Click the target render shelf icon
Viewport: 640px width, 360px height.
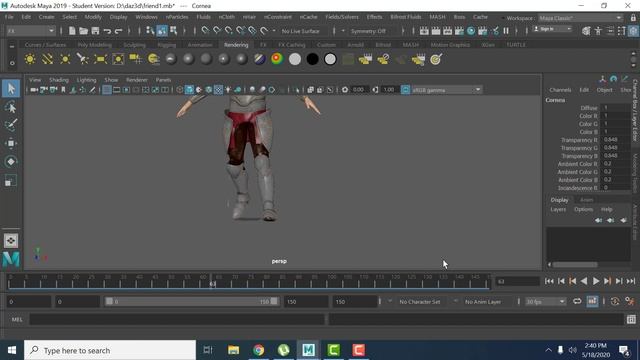tap(436, 59)
